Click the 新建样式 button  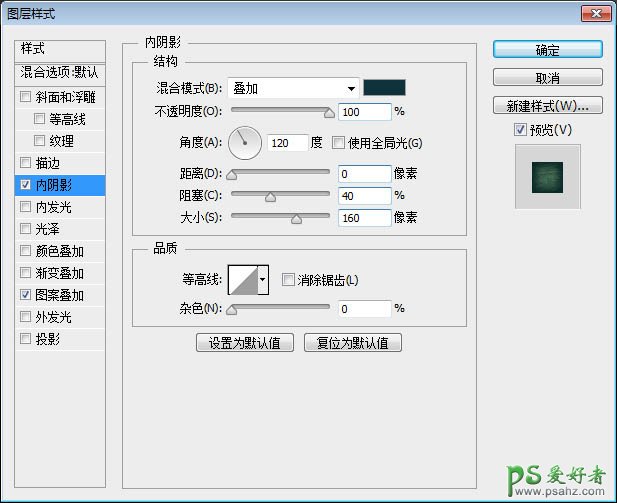(547, 106)
